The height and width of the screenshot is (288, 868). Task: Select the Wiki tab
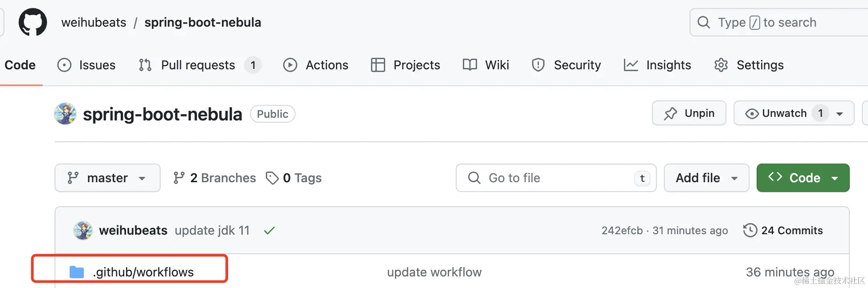486,65
